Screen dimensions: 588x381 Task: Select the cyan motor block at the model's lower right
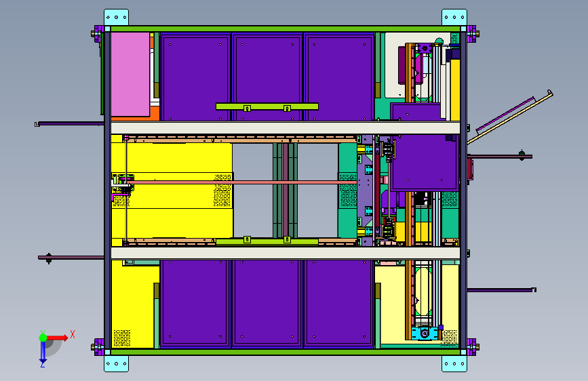click(x=425, y=333)
